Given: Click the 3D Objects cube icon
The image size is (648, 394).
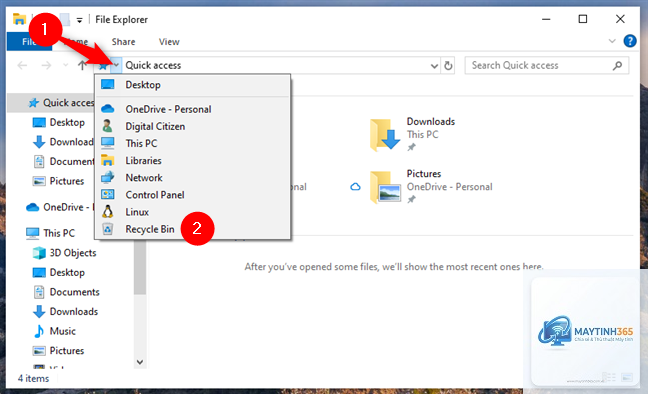Looking at the screenshot, I should 39,253.
